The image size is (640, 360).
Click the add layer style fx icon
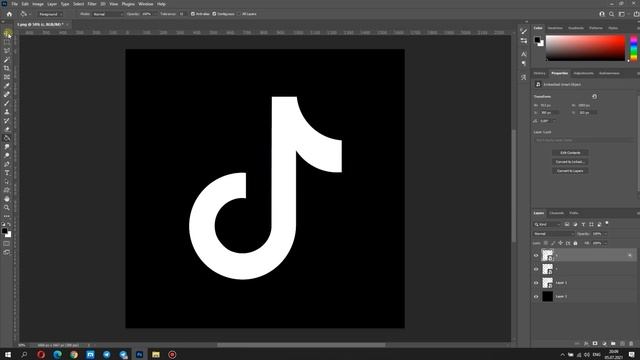(x=586, y=344)
